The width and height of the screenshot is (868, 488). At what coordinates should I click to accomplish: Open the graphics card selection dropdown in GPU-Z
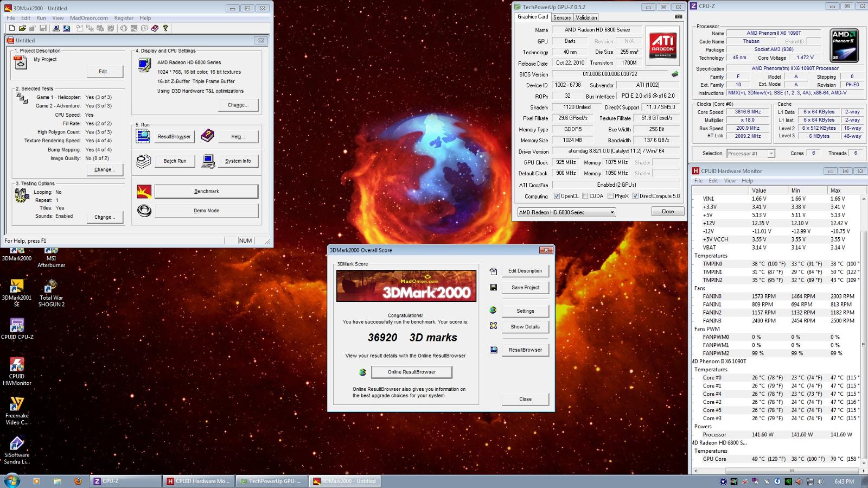click(x=566, y=212)
